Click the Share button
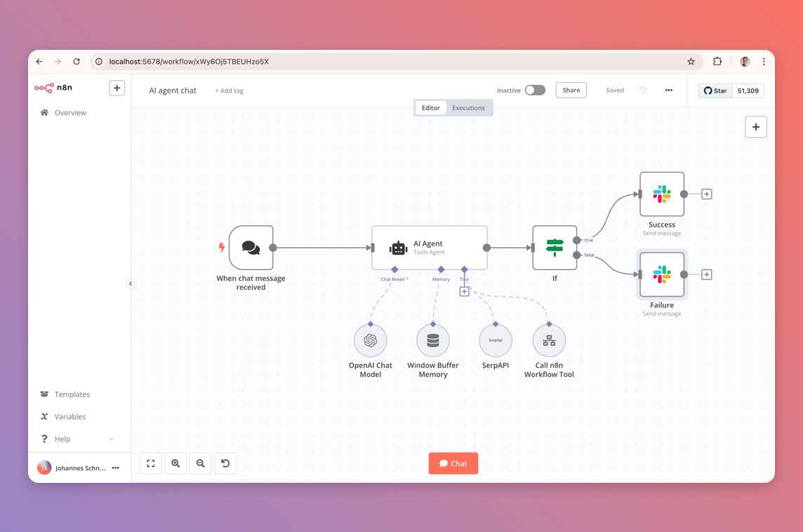 (x=571, y=90)
